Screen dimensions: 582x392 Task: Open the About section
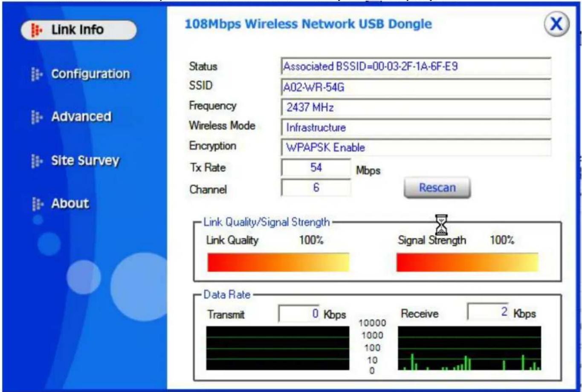pyautogui.click(x=70, y=203)
